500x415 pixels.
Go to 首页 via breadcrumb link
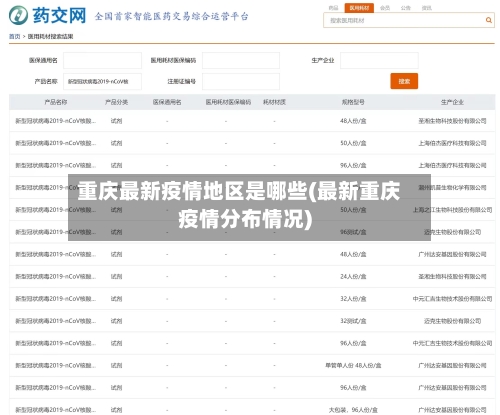click(14, 36)
